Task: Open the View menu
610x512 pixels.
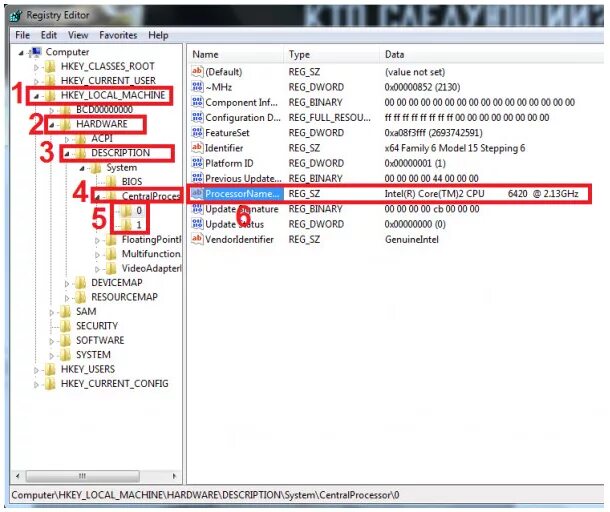Action: 78,35
